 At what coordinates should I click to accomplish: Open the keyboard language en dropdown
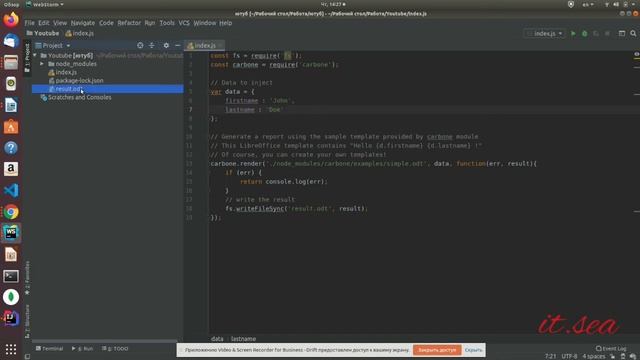(x=588, y=4)
